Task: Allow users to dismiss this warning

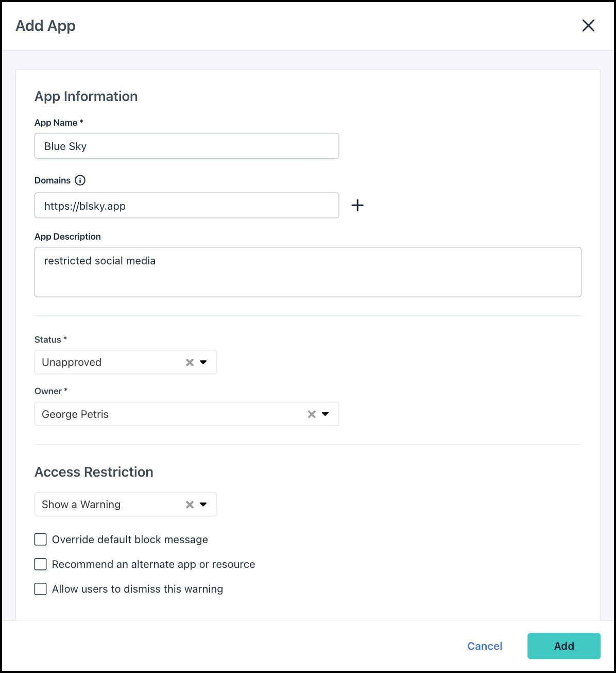Action: click(40, 588)
